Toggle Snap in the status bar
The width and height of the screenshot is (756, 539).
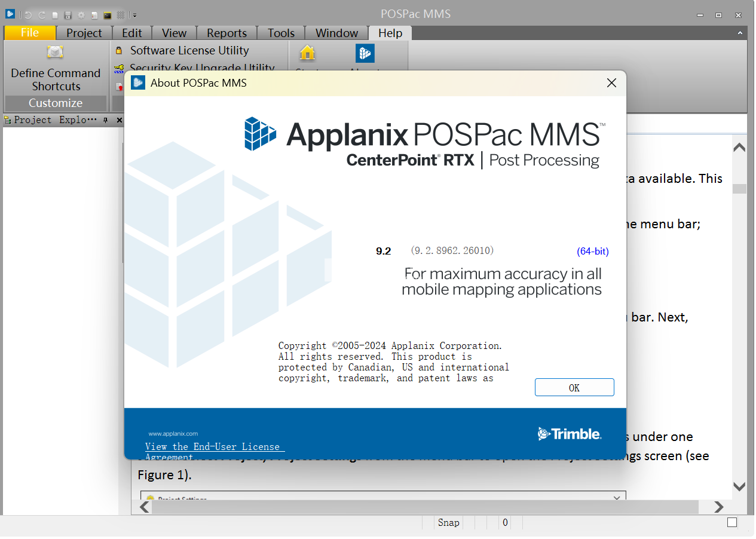[x=448, y=523]
